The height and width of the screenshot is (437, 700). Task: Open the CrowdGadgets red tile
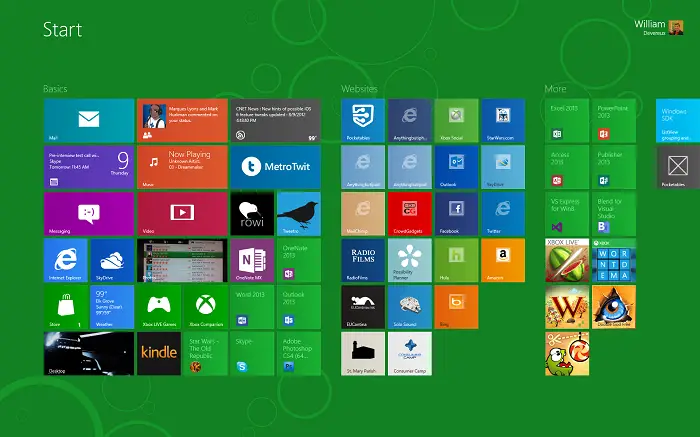click(410, 214)
